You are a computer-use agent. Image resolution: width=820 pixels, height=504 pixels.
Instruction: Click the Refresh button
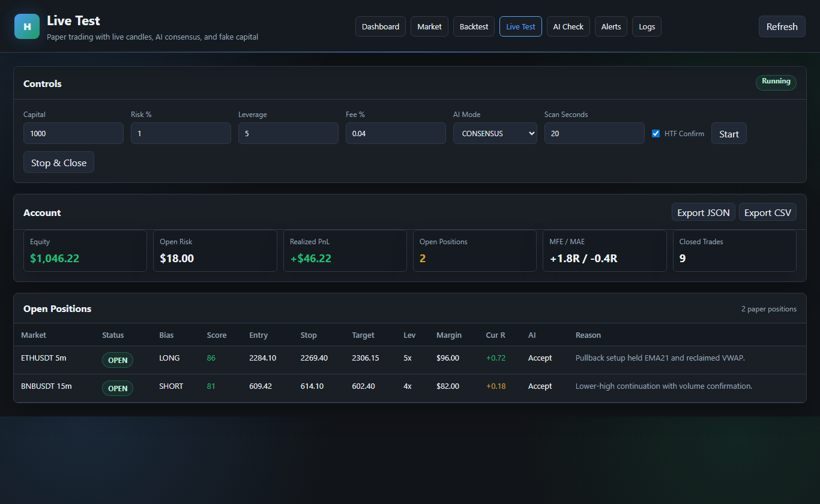coord(782,26)
